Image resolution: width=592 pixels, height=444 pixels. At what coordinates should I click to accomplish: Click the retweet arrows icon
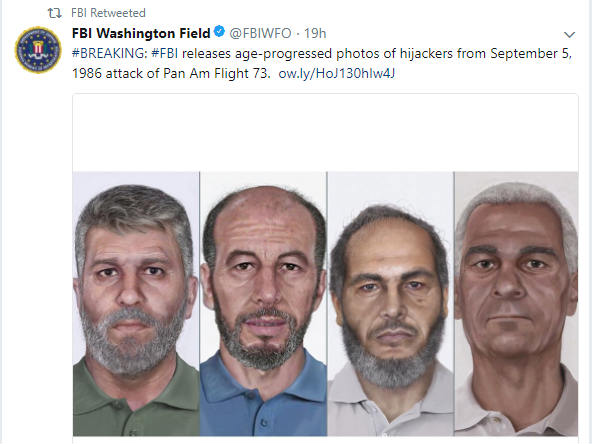point(54,13)
